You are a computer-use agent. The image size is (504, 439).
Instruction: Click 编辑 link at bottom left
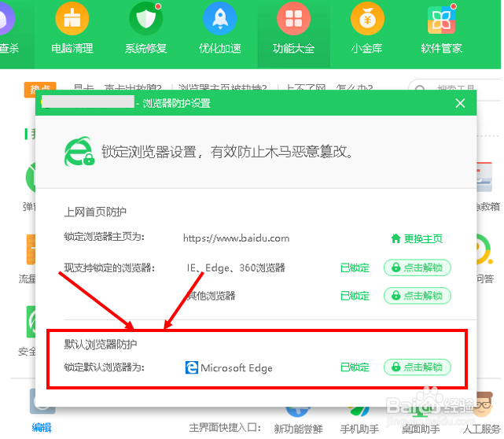[42, 428]
